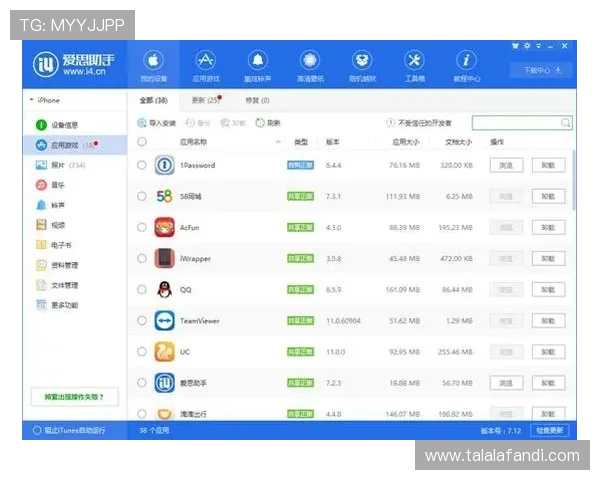This screenshot has width=600, height=480.
Task: Switch to the 修复 (0) tab
Action: pos(258,100)
